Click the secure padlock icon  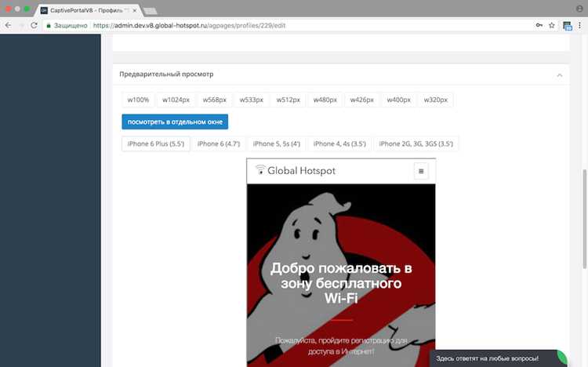(x=49, y=26)
